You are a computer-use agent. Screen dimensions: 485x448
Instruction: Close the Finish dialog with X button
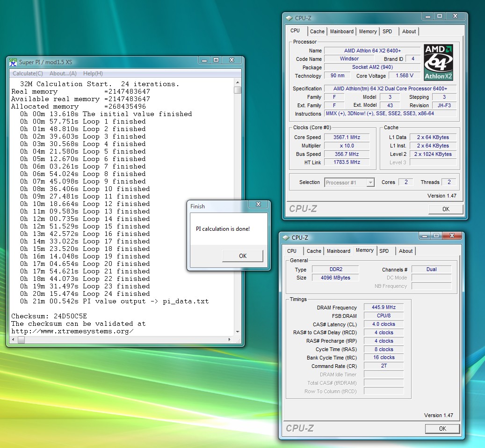(x=259, y=204)
